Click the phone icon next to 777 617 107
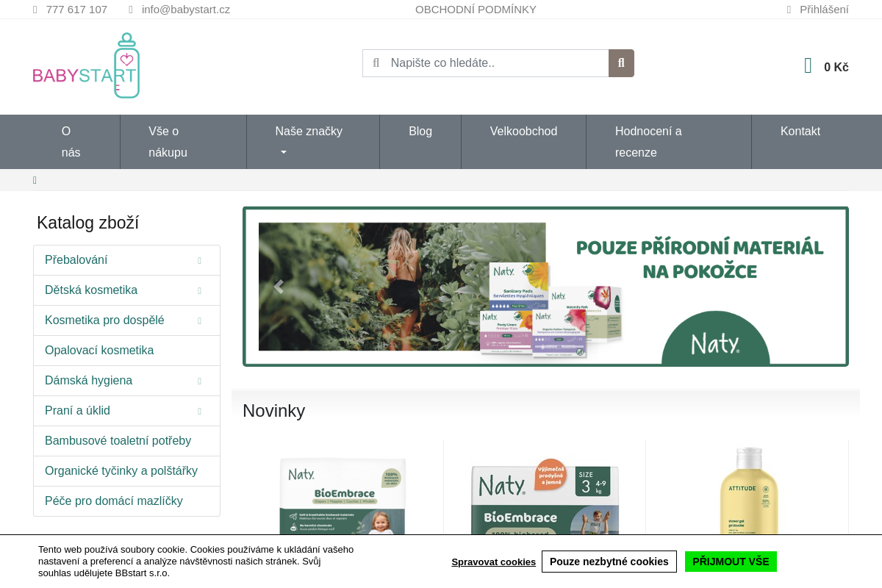882x588 pixels. pos(34,10)
